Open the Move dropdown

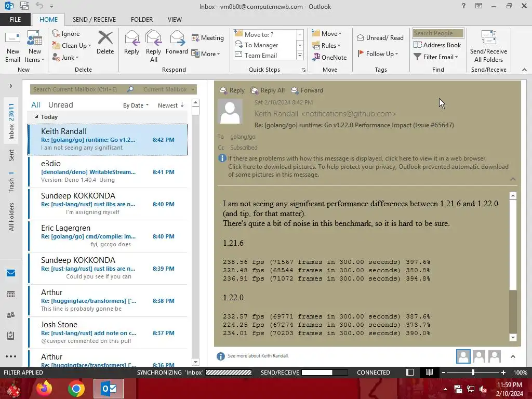click(327, 34)
